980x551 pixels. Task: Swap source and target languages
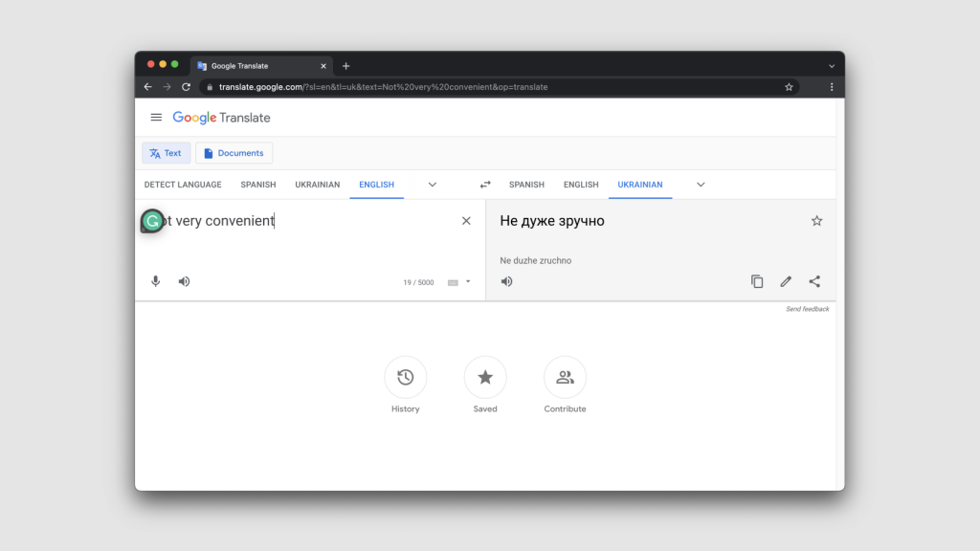(x=485, y=185)
